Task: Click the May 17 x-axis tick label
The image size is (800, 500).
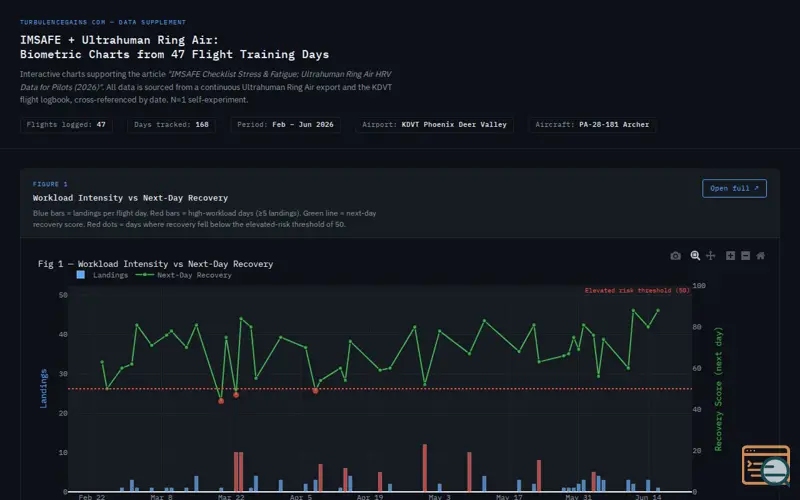Action: point(509,496)
